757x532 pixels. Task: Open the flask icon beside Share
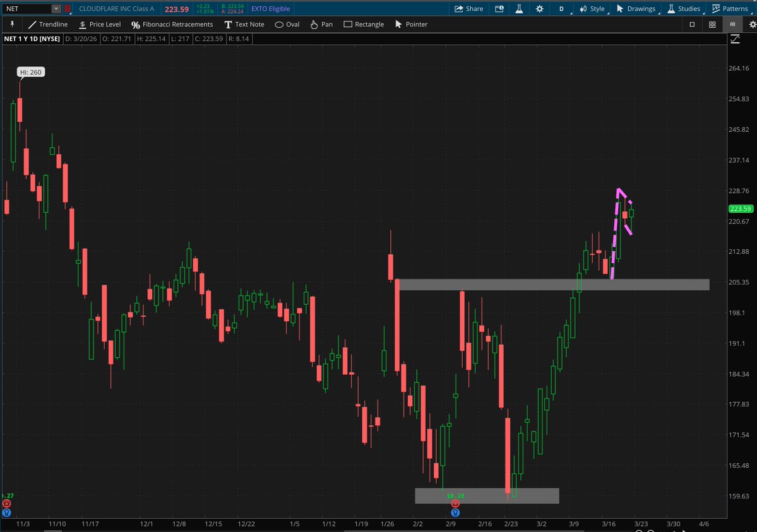point(519,9)
